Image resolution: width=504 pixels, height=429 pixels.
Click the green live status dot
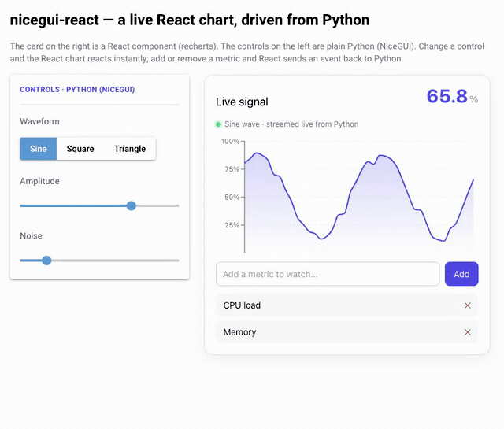tap(218, 124)
